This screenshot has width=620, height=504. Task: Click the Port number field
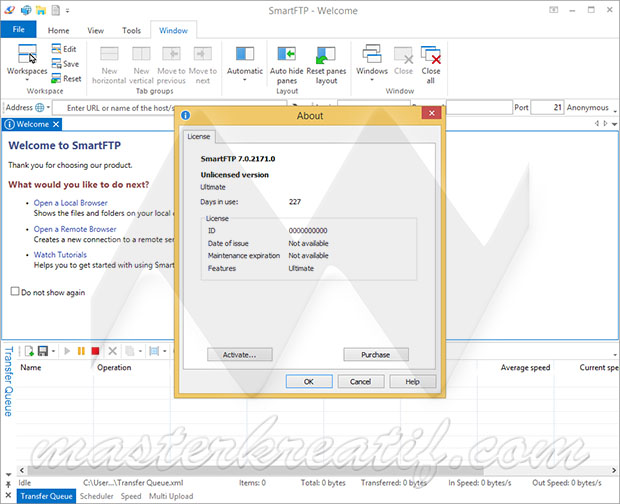(547, 108)
